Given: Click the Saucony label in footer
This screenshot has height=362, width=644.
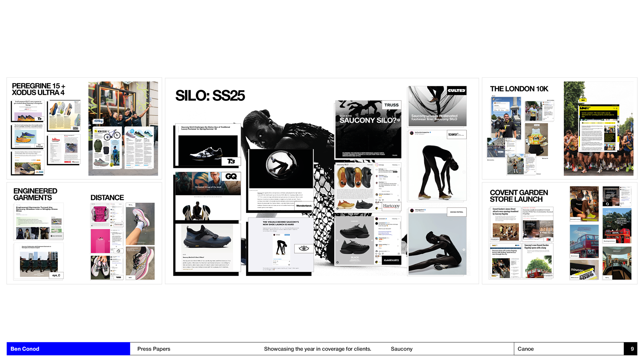Looking at the screenshot, I should pos(401,349).
